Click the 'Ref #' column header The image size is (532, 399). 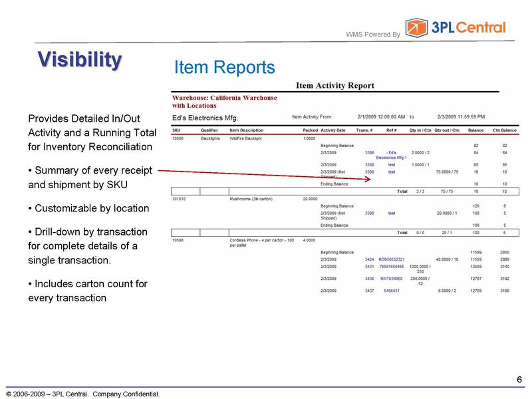click(x=392, y=130)
